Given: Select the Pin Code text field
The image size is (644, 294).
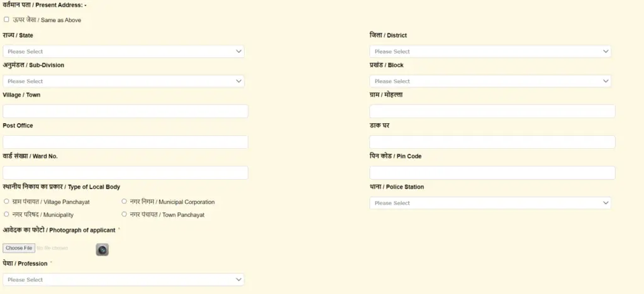Looking at the screenshot, I should (x=492, y=173).
